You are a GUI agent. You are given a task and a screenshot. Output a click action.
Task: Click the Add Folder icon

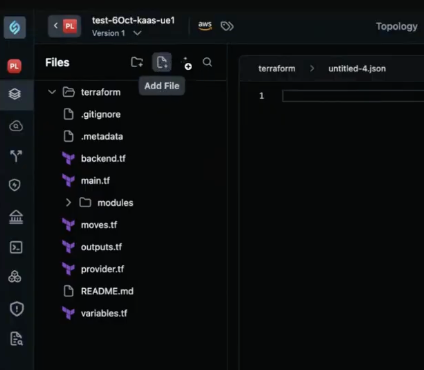137,62
